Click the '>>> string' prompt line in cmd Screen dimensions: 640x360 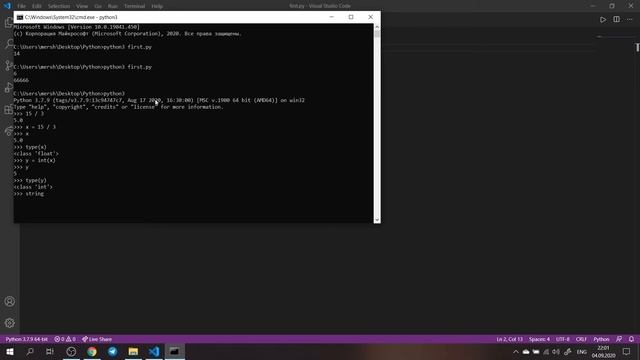[29, 194]
